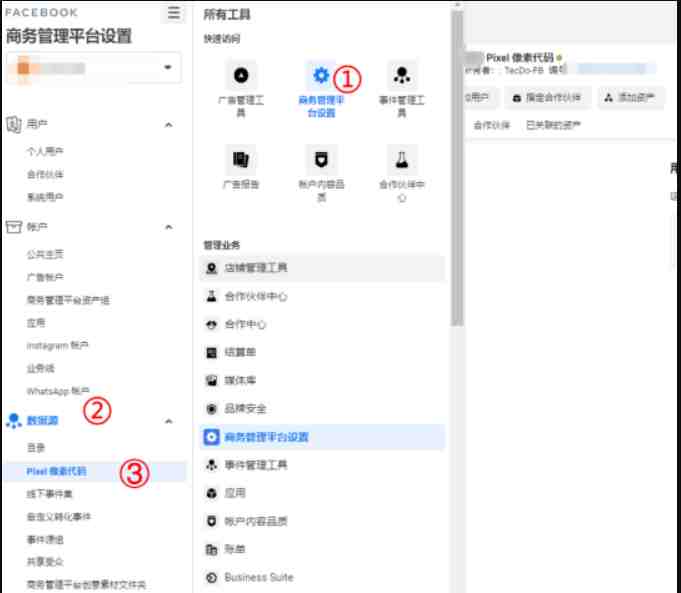Open 事件管理工具 quick access tile

click(402, 90)
